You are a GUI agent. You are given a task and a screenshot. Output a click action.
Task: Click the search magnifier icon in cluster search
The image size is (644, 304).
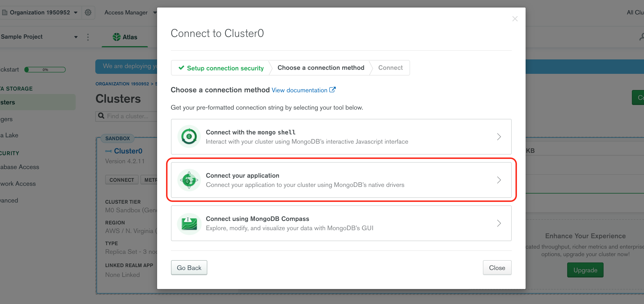[x=101, y=116]
